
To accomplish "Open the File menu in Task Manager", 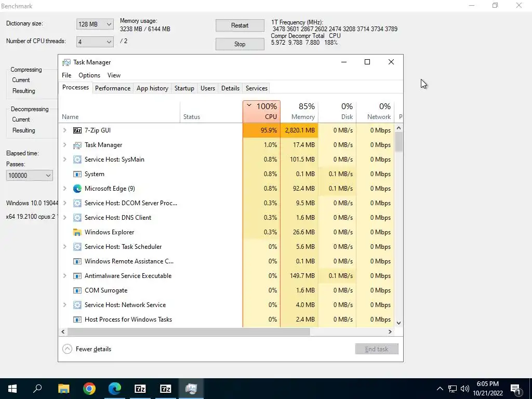I will tap(66, 75).
